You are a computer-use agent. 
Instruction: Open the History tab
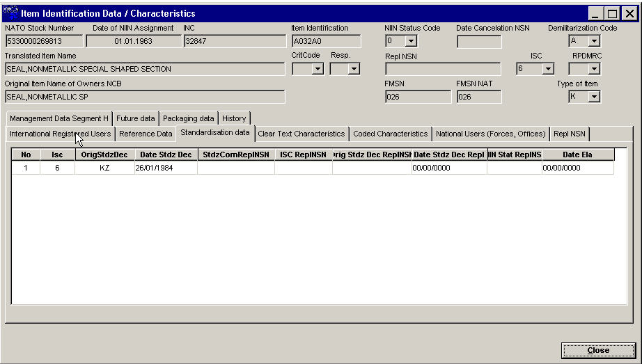[x=234, y=118]
